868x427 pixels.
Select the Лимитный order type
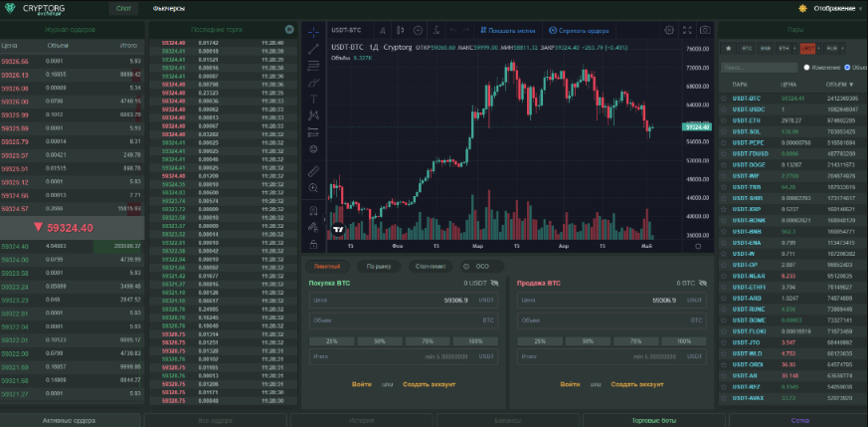tap(327, 267)
